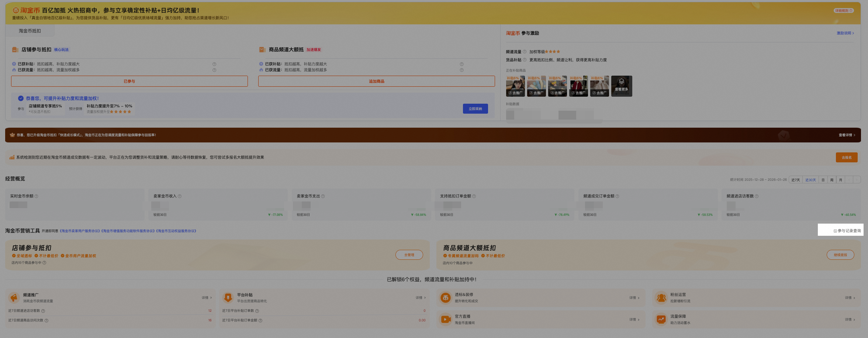The image size is (868, 338).
Task: Click the 透标&装修 coin icon
Action: (446, 297)
